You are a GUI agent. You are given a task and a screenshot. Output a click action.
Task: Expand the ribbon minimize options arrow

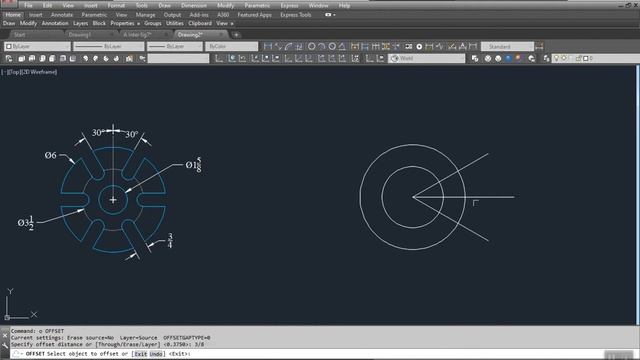click(x=334, y=15)
